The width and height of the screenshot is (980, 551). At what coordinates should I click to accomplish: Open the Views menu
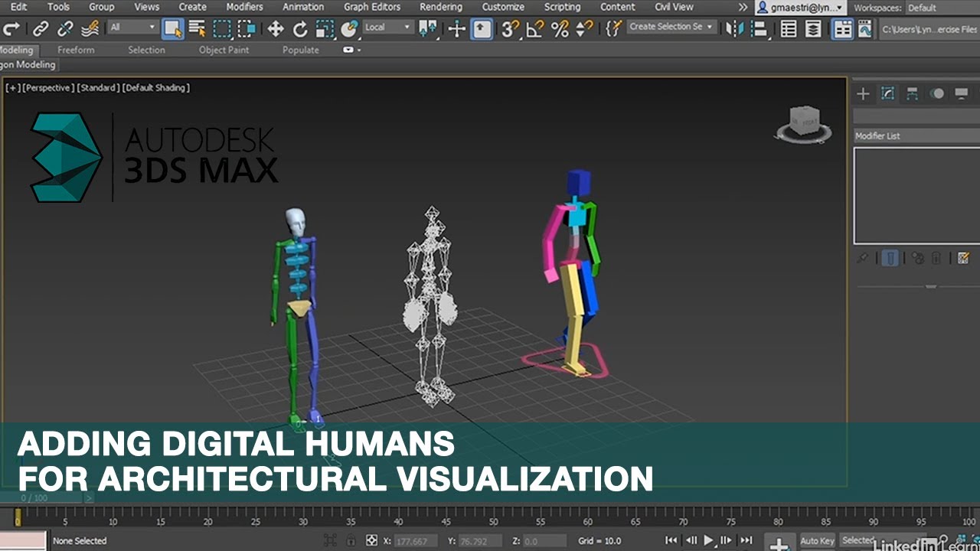point(146,7)
